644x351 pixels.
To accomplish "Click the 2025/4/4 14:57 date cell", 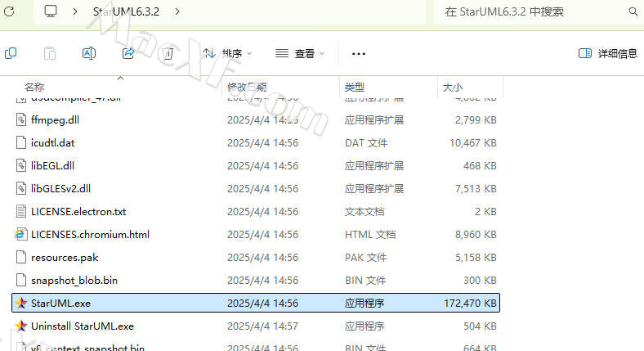I will pos(263,326).
